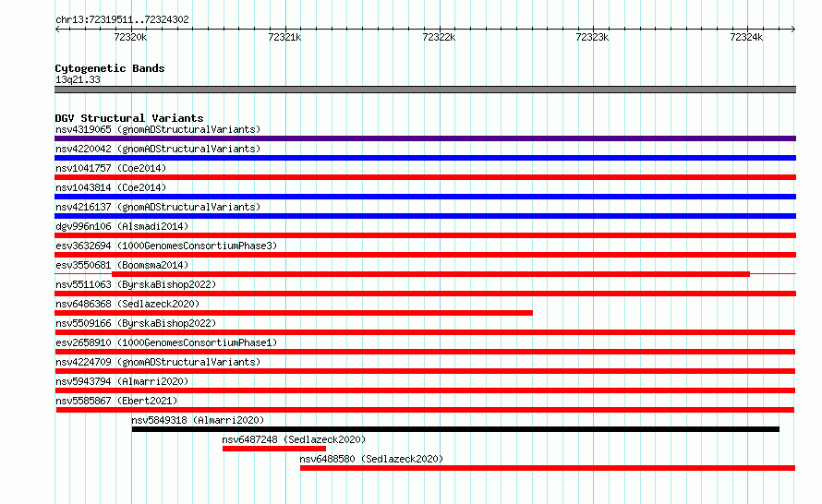
Task: Select the black nsv5849318 variant bar
Action: (455, 429)
